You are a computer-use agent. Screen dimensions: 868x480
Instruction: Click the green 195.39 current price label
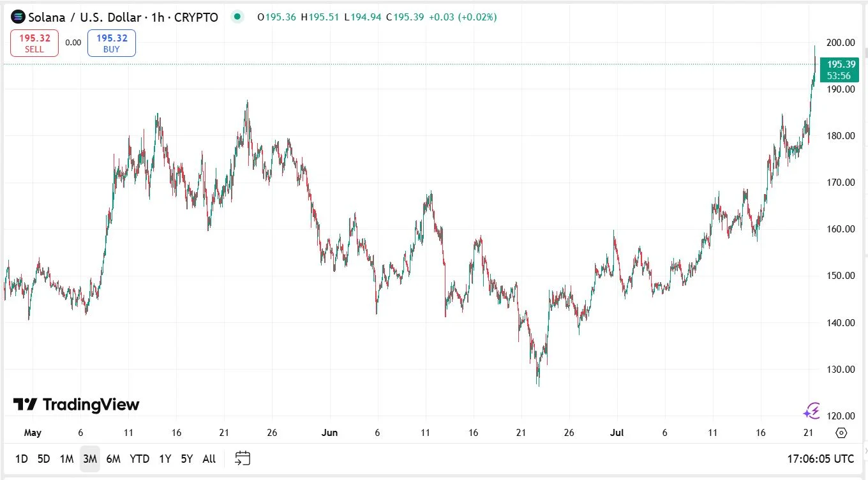point(840,64)
